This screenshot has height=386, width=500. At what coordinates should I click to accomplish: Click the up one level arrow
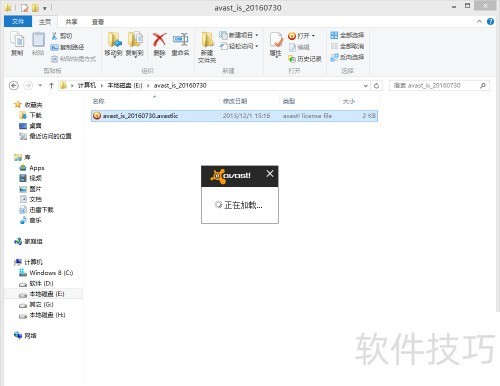(51, 86)
